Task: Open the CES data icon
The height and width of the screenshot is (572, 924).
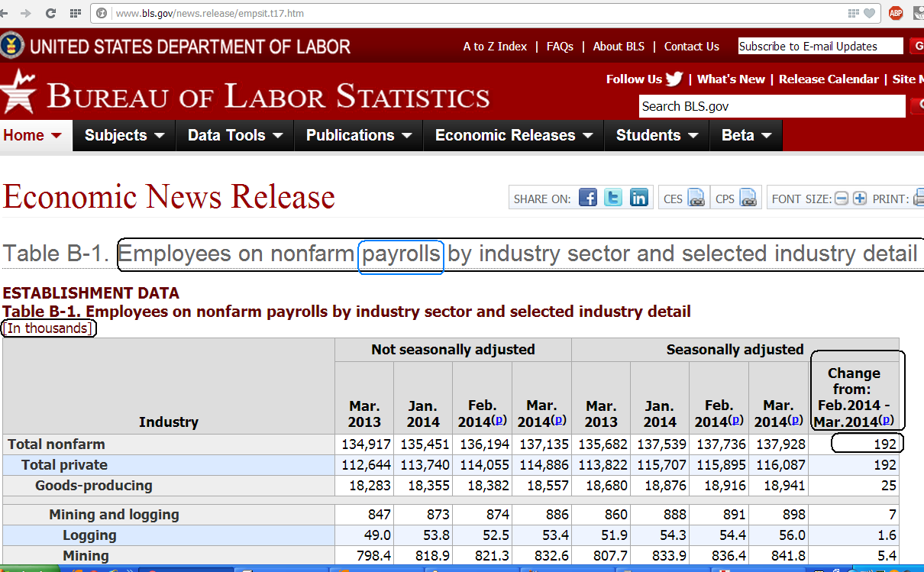Action: click(x=696, y=199)
